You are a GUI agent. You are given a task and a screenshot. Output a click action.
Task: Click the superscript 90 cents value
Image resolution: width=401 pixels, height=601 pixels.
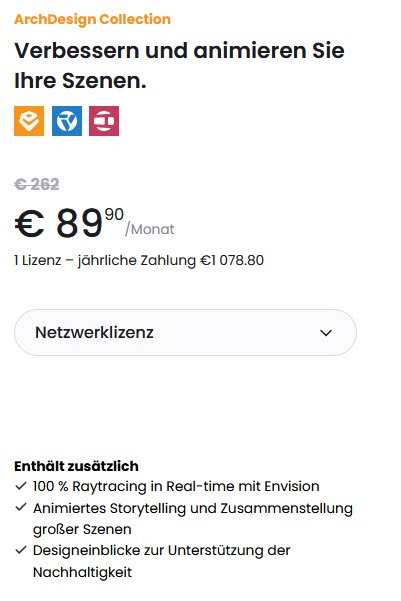114,214
